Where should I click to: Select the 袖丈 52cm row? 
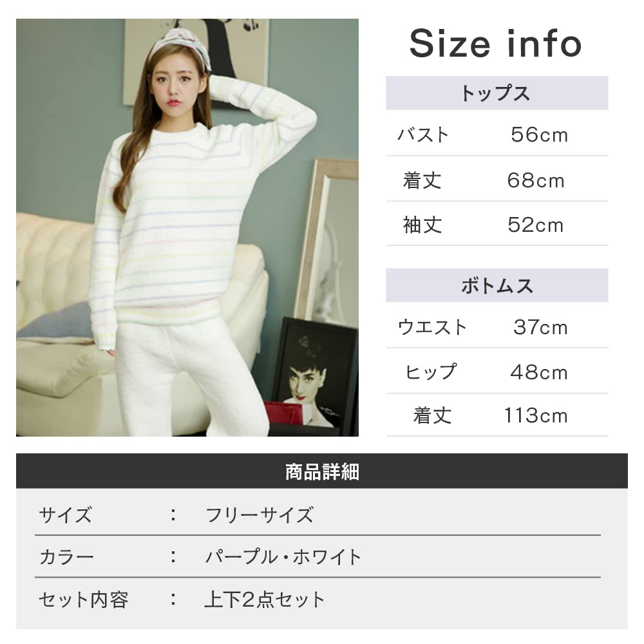[x=497, y=225]
